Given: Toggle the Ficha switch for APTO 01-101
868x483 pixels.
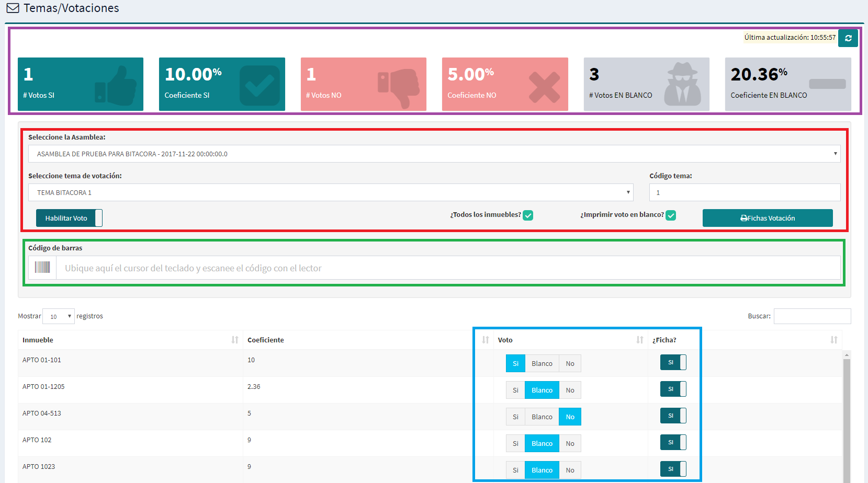Looking at the screenshot, I should [x=673, y=362].
